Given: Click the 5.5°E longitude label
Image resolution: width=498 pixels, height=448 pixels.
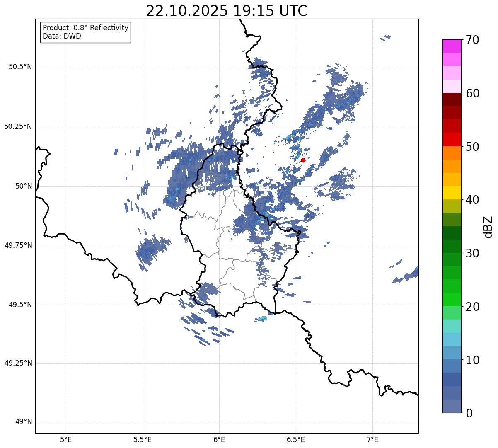Looking at the screenshot, I should [x=143, y=439].
